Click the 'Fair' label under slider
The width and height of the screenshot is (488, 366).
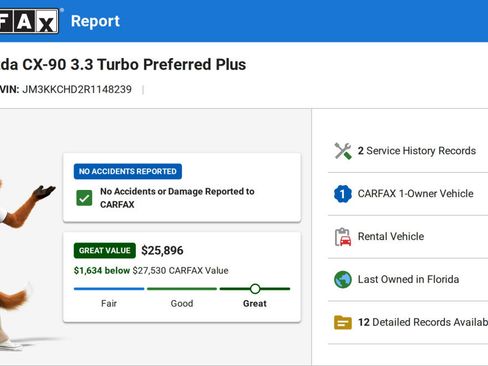point(109,303)
